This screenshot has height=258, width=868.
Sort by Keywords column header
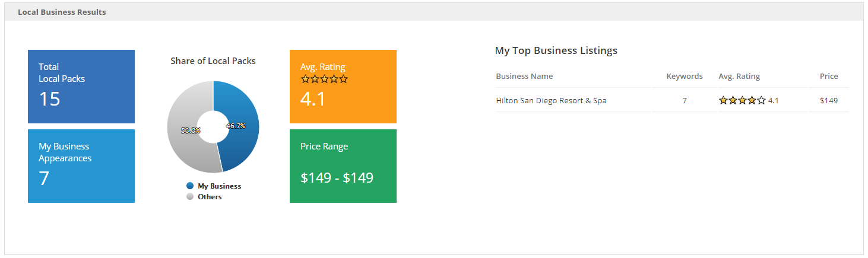tap(685, 76)
